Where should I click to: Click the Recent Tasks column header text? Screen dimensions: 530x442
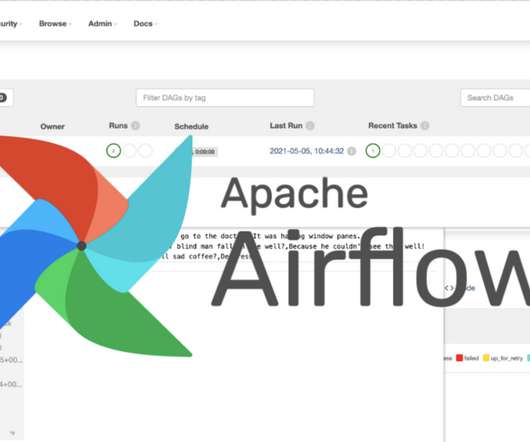(x=393, y=125)
